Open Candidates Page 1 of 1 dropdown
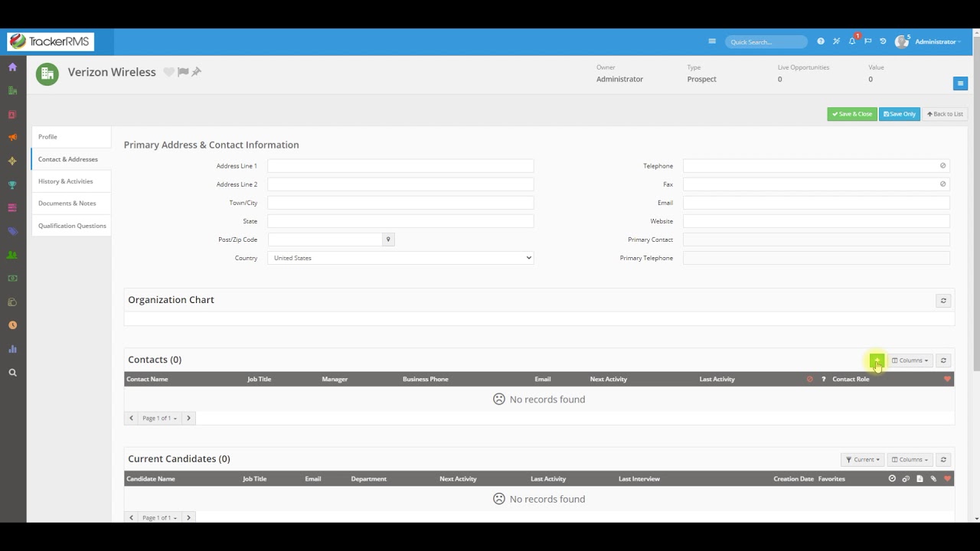 [x=159, y=517]
